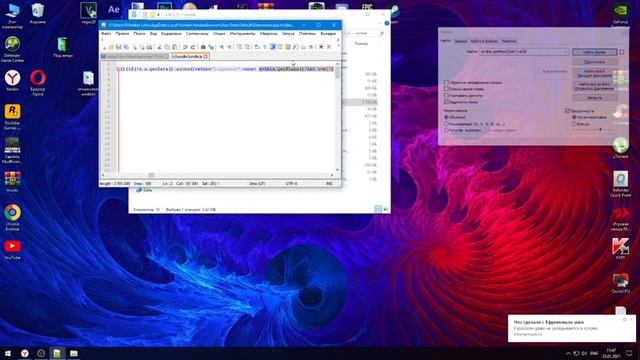Uncheck 'Зациклить поиск' option
640x360 pixels.
[446, 102]
